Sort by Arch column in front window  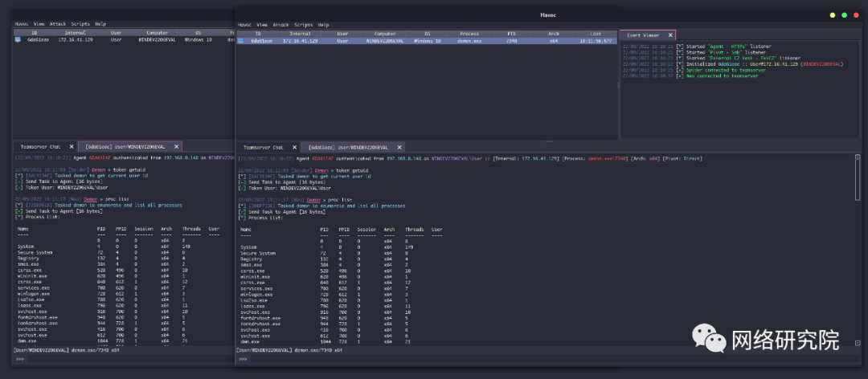tap(554, 34)
